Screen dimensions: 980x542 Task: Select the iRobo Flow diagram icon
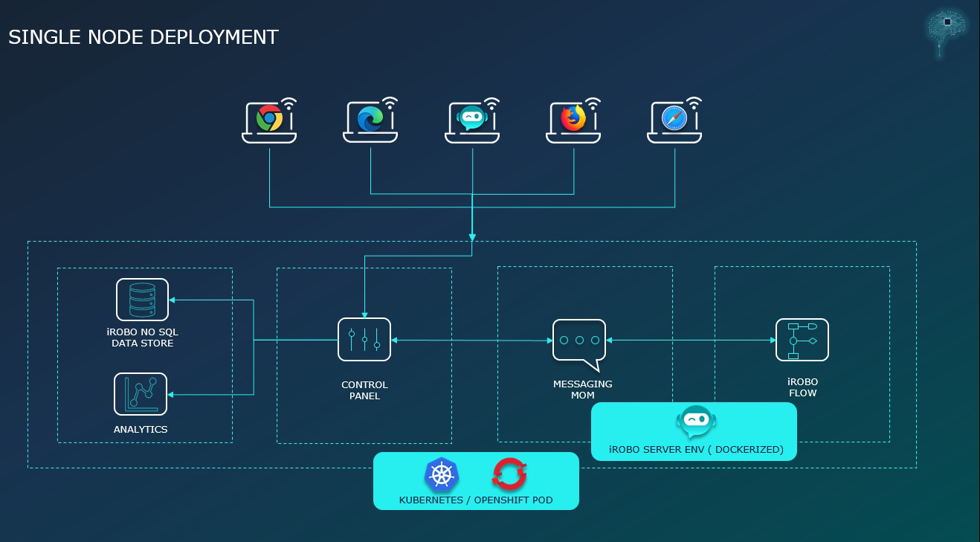802,340
